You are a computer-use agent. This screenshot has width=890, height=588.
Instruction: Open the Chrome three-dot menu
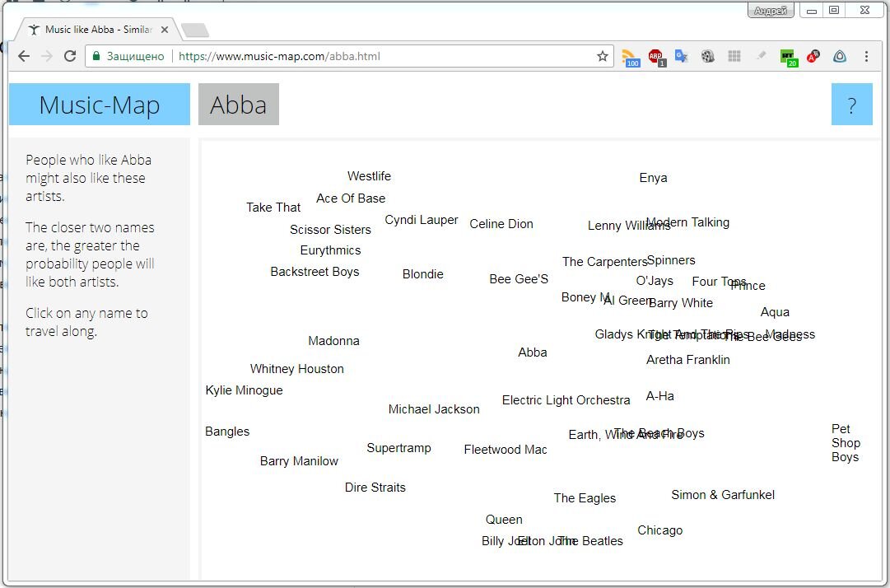(x=866, y=56)
